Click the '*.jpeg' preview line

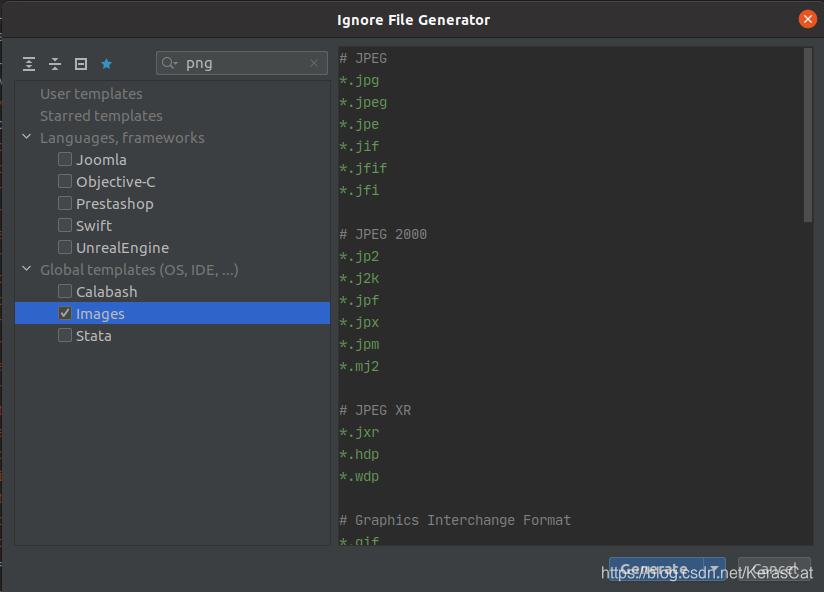[363, 102]
